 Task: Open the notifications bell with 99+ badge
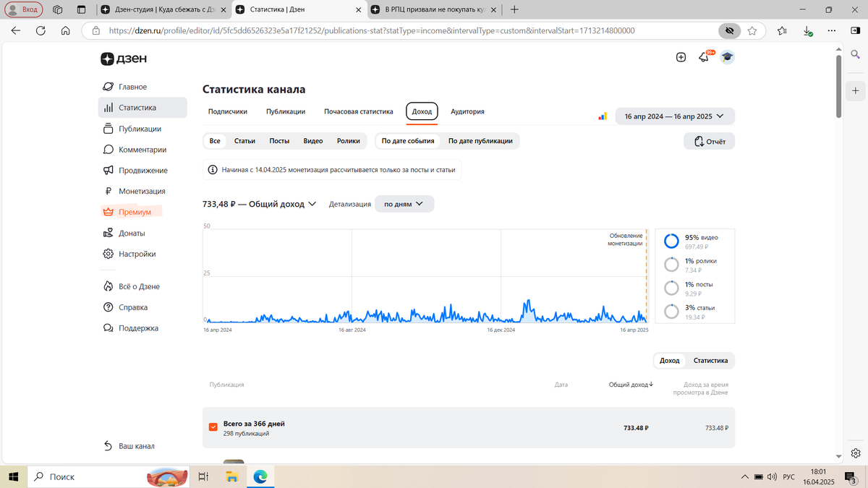704,57
